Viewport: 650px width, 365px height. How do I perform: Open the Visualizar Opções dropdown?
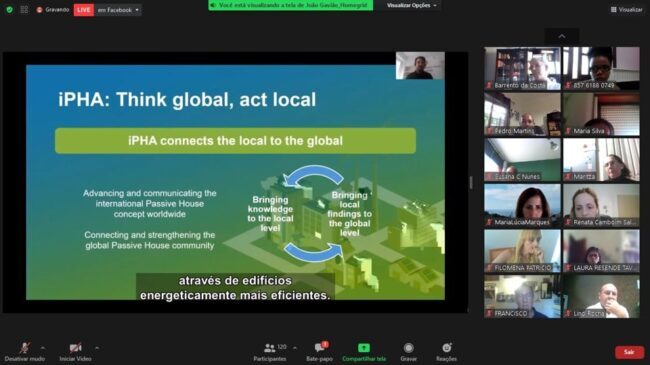point(411,5)
